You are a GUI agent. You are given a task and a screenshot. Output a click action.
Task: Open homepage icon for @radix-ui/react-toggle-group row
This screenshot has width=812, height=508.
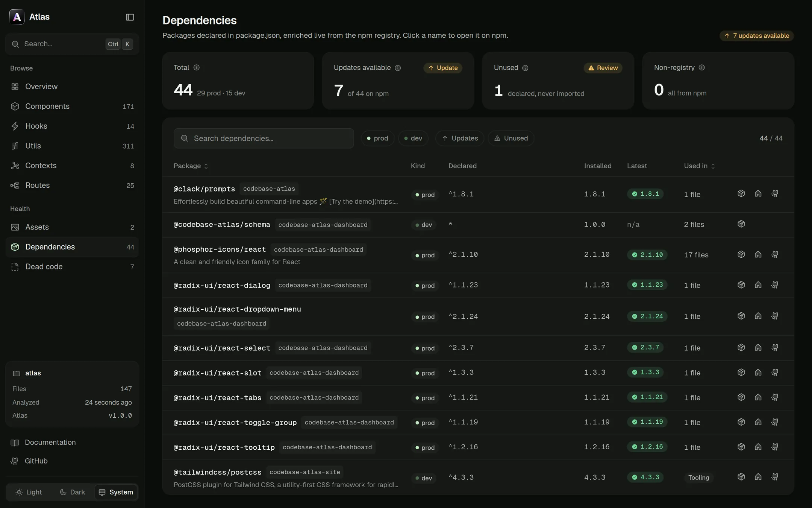[758, 422]
